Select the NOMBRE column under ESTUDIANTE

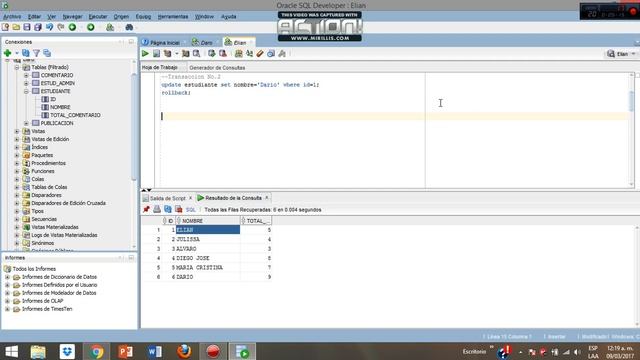60,107
